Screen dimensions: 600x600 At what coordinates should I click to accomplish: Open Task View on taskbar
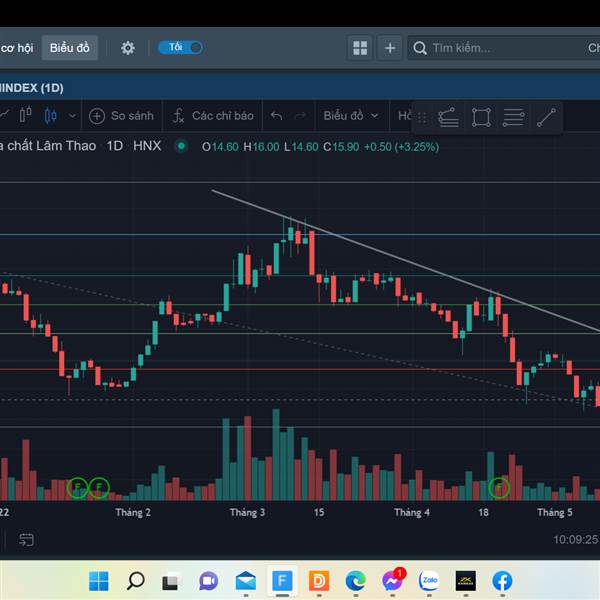pyautogui.click(x=171, y=581)
